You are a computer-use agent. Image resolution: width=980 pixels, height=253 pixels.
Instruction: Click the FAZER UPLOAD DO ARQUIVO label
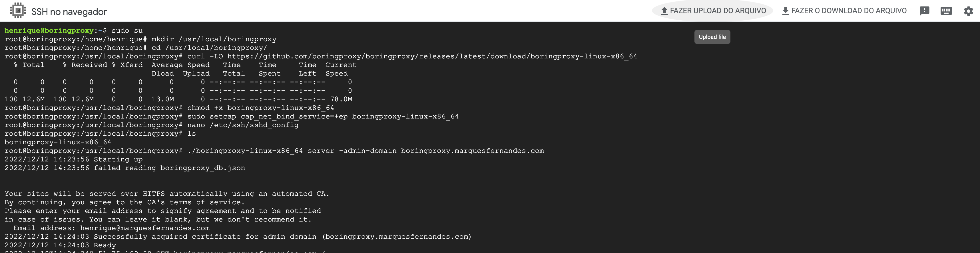tap(718, 11)
